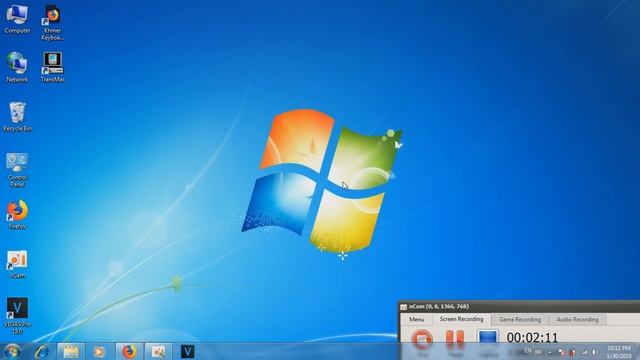Open the TransMac desktop shortcut

[x=52, y=67]
